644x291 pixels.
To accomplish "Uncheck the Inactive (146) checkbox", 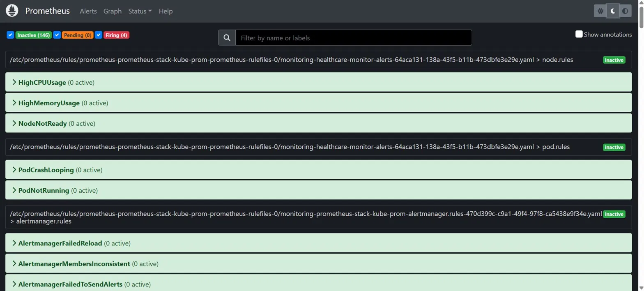I will [10, 35].
